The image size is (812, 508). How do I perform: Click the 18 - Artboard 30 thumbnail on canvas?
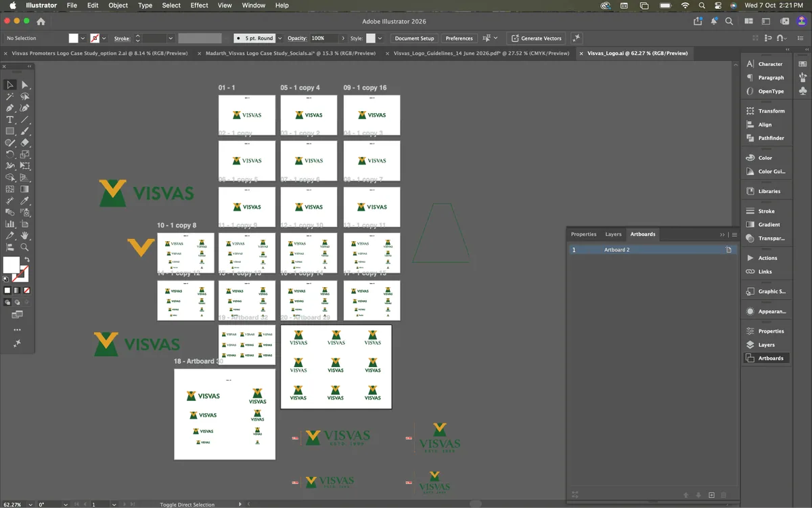tap(225, 414)
